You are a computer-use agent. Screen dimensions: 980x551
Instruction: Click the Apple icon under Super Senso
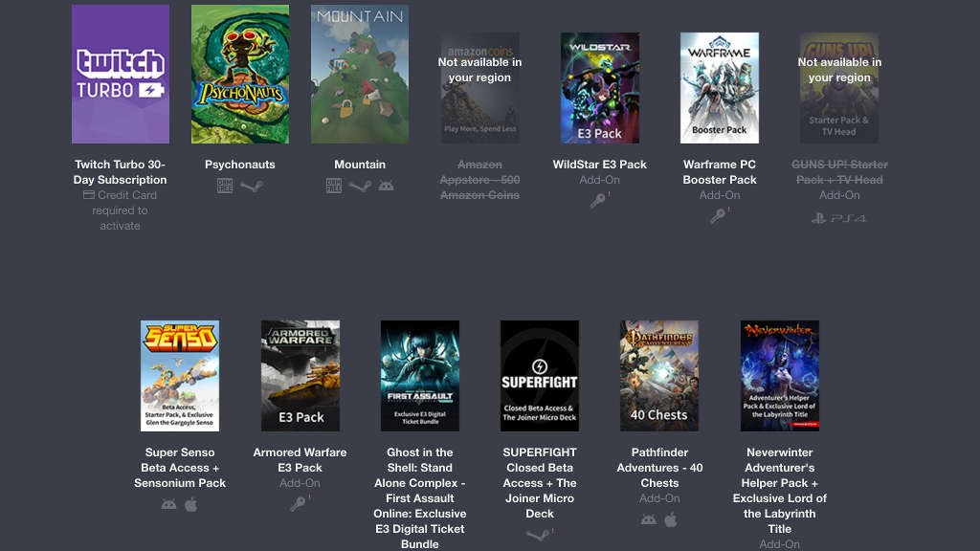[191, 503]
